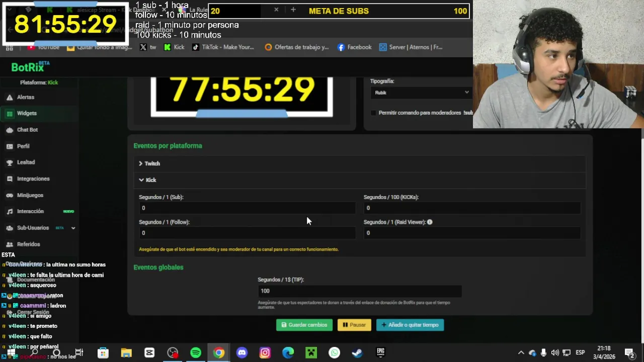Open the Facebook bookmark

355,47
